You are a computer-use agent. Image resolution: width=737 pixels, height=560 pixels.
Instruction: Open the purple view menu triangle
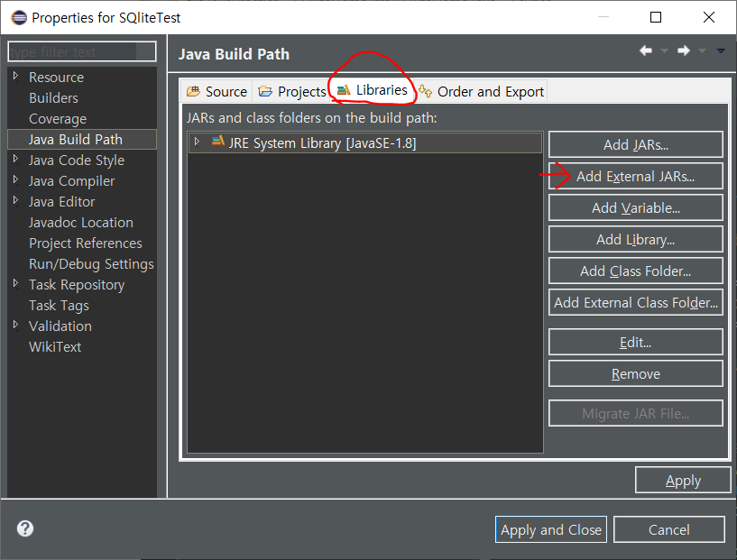721,50
